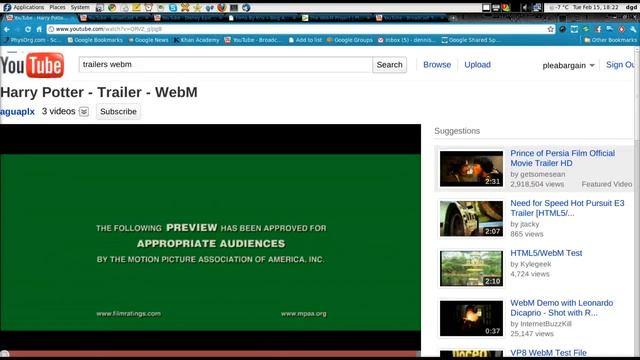Screen dimensions: 640x360
Task: Click the YouTube search field
Action: 225,64
